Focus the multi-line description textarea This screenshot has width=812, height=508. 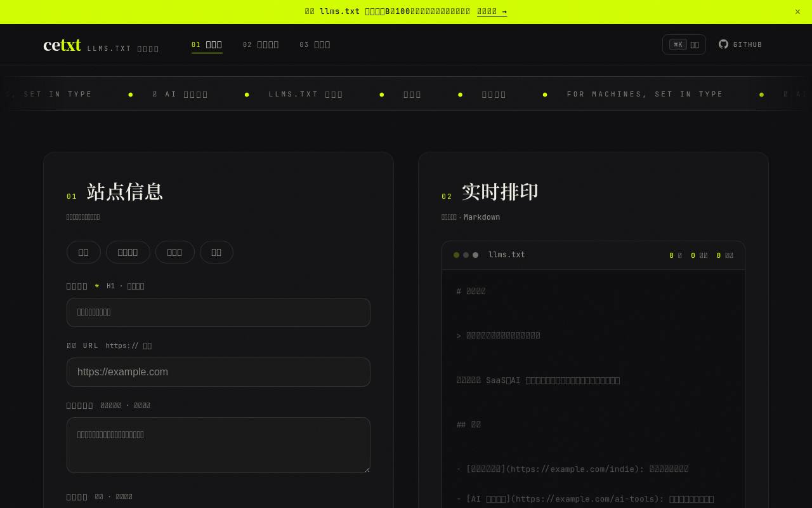tap(218, 445)
